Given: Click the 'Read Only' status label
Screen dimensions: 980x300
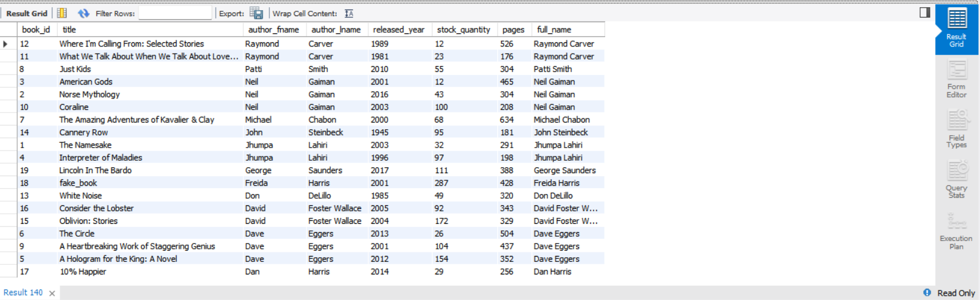Looking at the screenshot, I should [956, 293].
